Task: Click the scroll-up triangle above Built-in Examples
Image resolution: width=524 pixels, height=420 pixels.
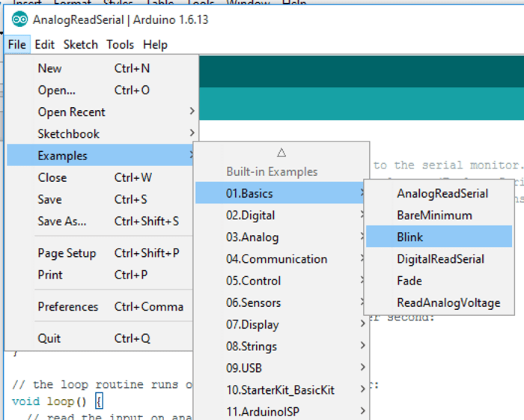Action: pyautogui.click(x=281, y=153)
